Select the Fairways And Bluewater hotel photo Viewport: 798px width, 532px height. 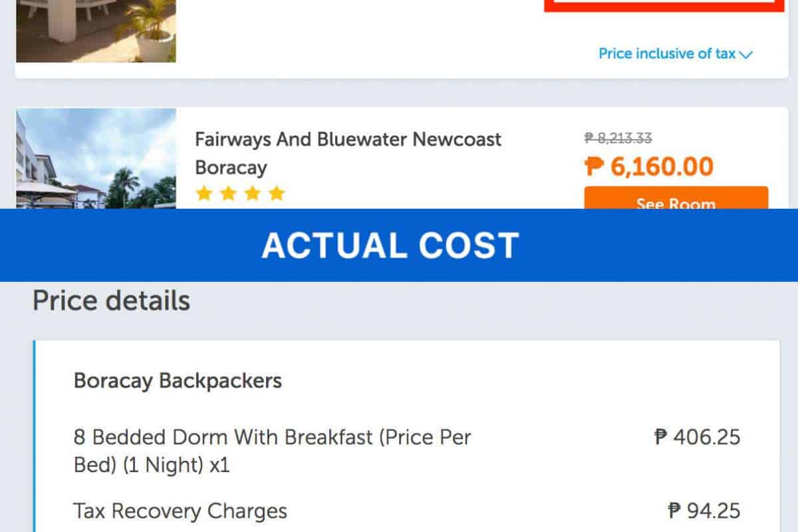[x=96, y=159]
